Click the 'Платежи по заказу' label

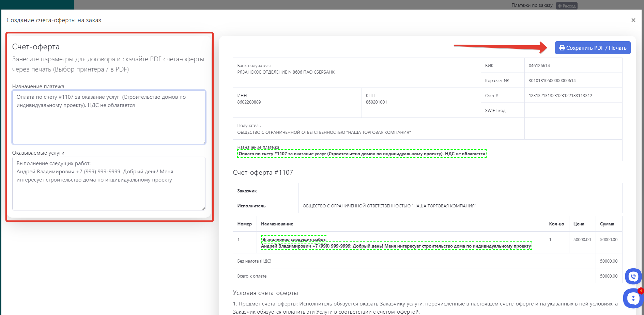(532, 5)
